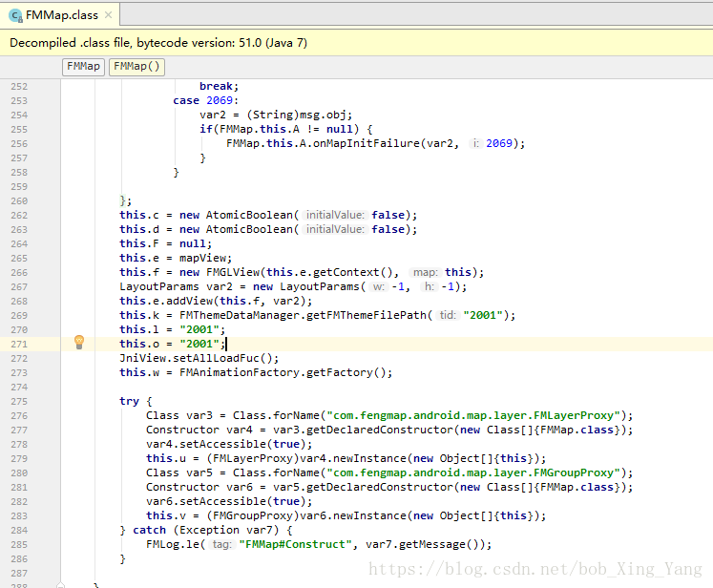Select the FMMap.class editor tab
The width and height of the screenshot is (713, 588).
click(60, 15)
